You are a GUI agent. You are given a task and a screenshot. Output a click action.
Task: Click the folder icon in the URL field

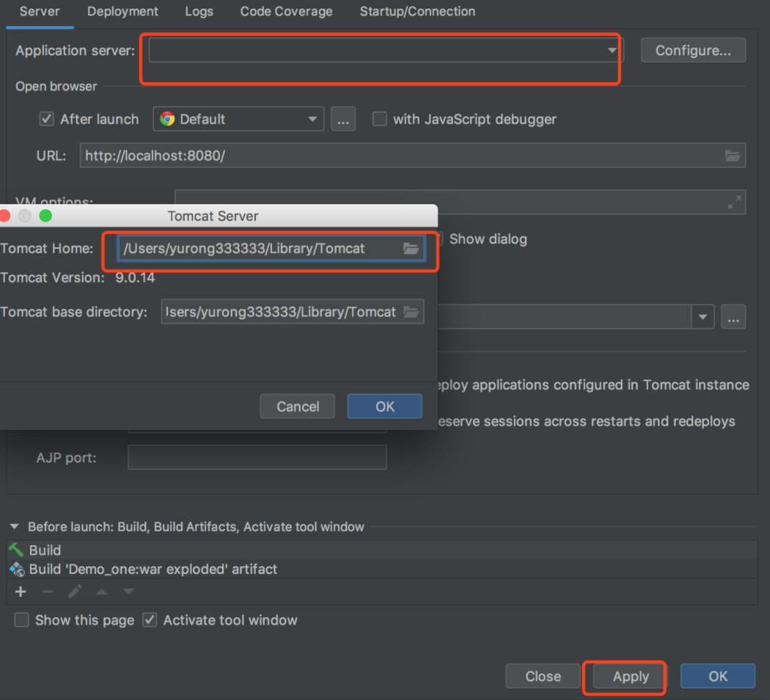click(732, 156)
